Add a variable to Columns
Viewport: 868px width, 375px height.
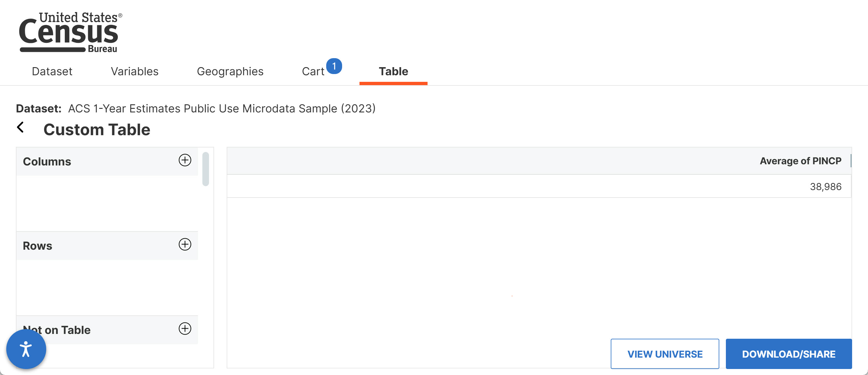tap(185, 160)
